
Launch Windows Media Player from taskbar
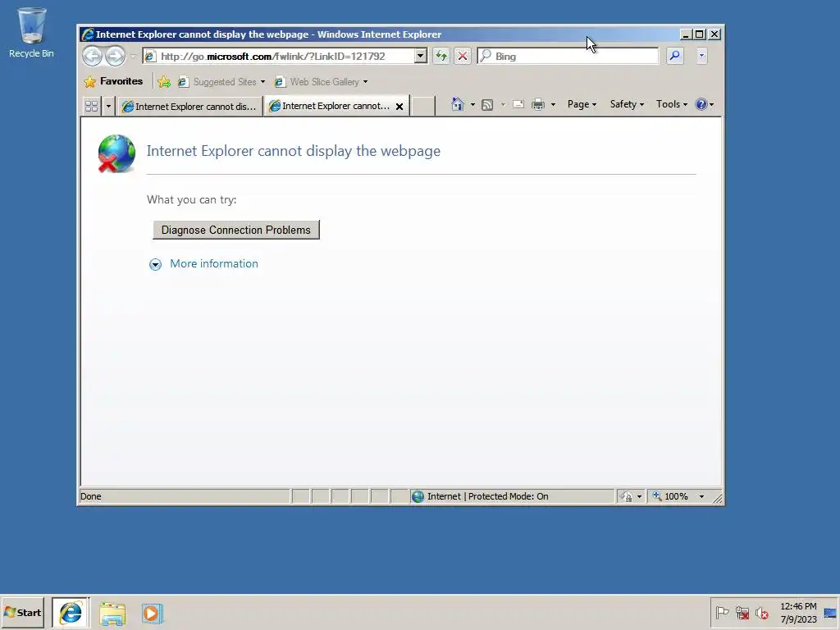pos(152,614)
